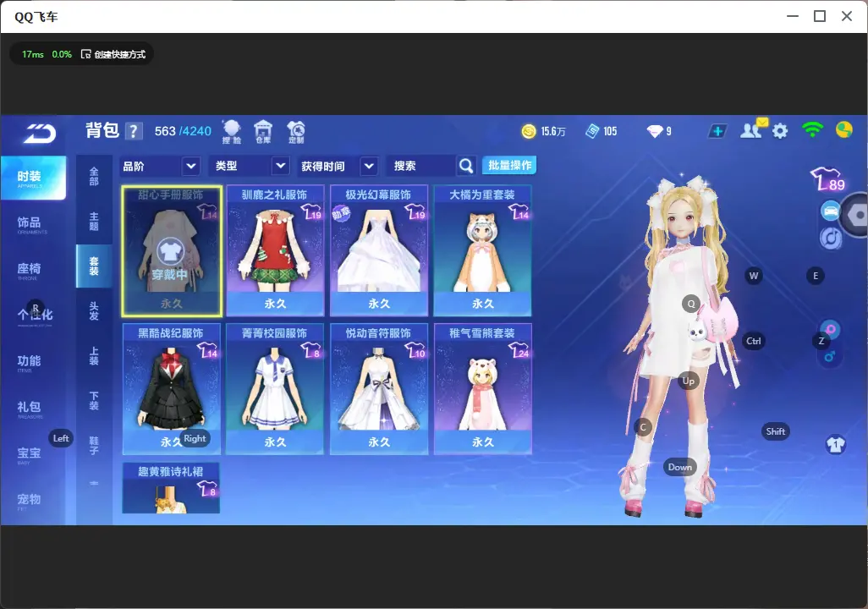Select the 黑酷战纪服饰 outfit card

[x=171, y=389]
